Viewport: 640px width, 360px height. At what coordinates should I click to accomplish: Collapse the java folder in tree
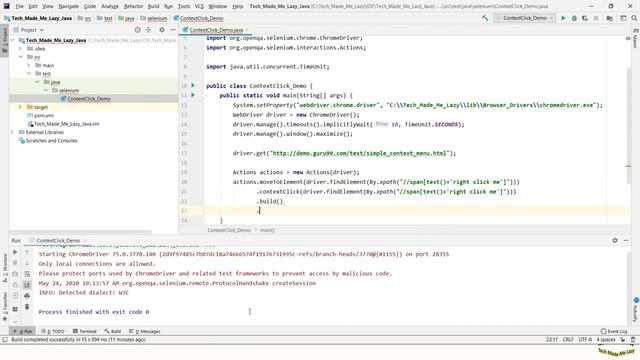(37, 82)
